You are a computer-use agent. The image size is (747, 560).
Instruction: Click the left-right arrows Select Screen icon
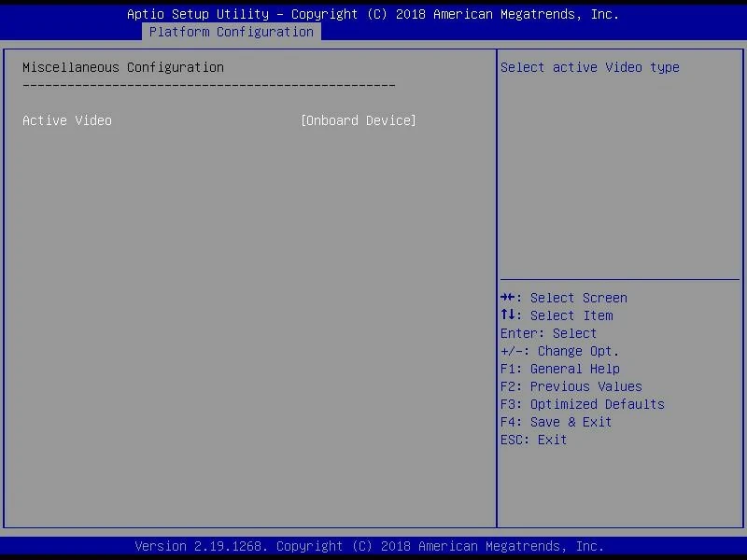coord(509,298)
